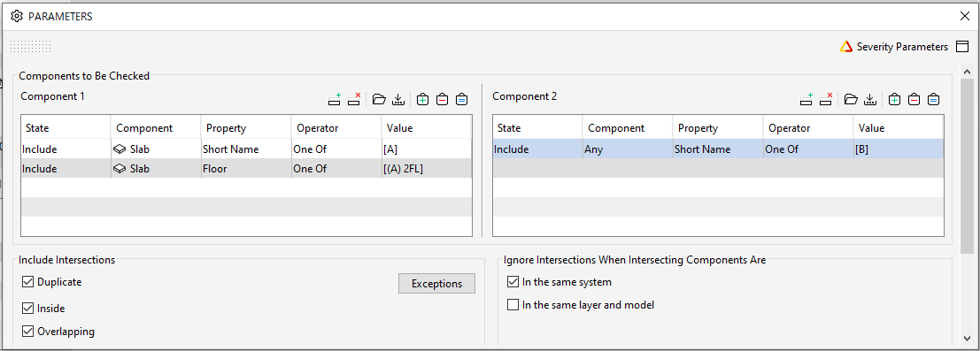Image resolution: width=980 pixels, height=351 pixels.
Task: Click the Component column header in Component 2
Action: tap(629, 127)
